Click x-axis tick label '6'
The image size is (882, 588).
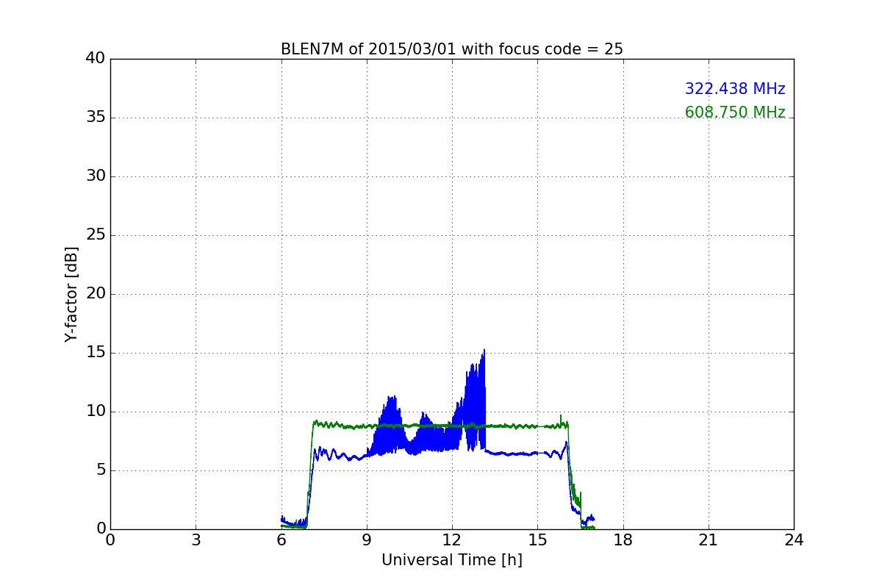[x=282, y=539]
